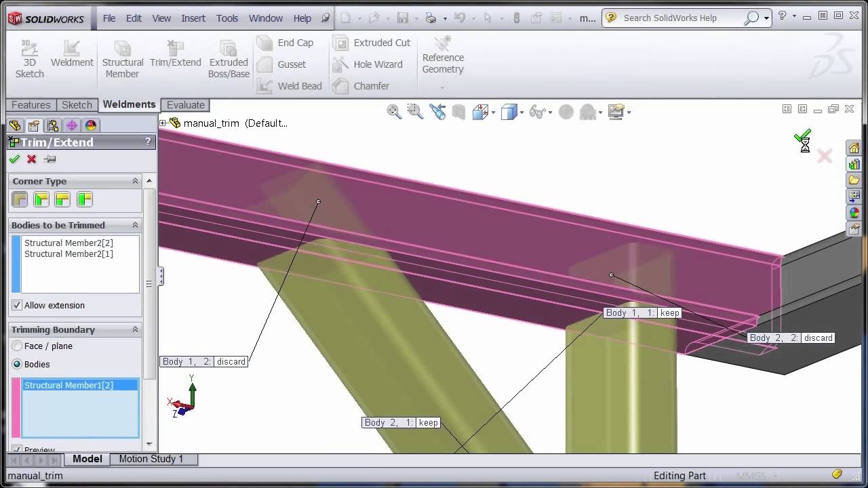
Task: Open the Edit menu
Action: pyautogui.click(x=134, y=18)
